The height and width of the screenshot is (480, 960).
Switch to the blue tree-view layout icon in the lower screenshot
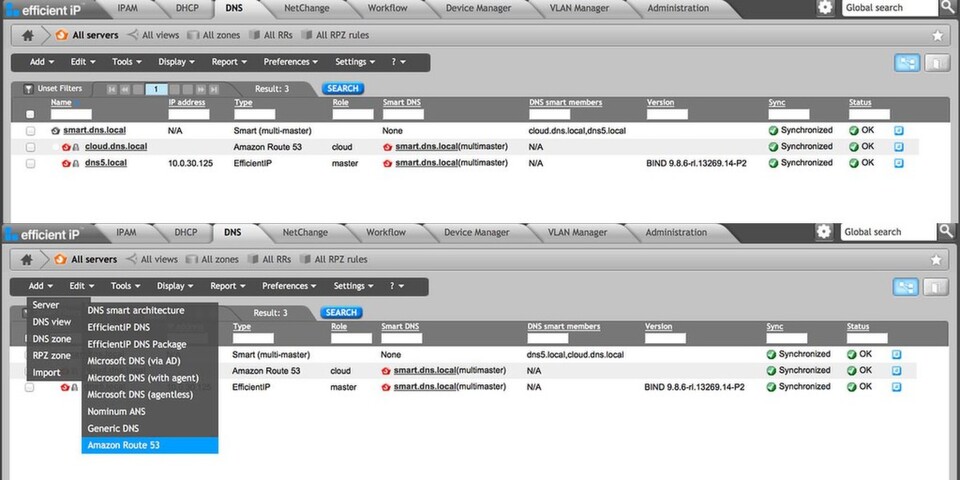pyautogui.click(x=906, y=287)
